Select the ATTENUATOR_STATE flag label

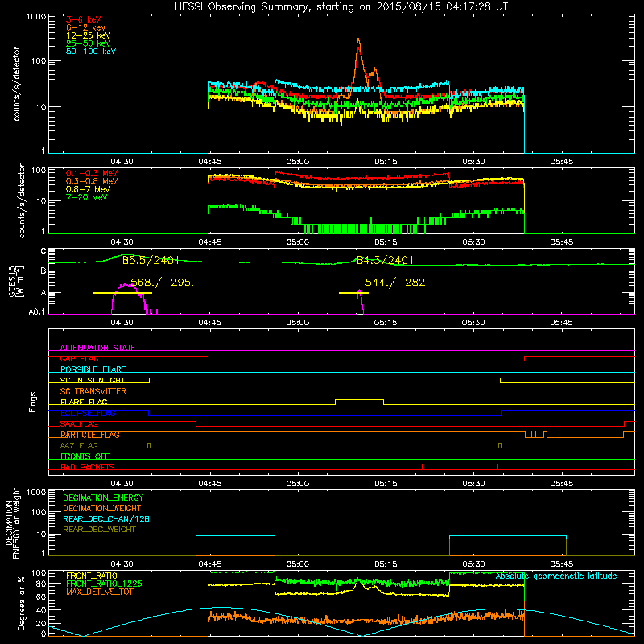97,348
